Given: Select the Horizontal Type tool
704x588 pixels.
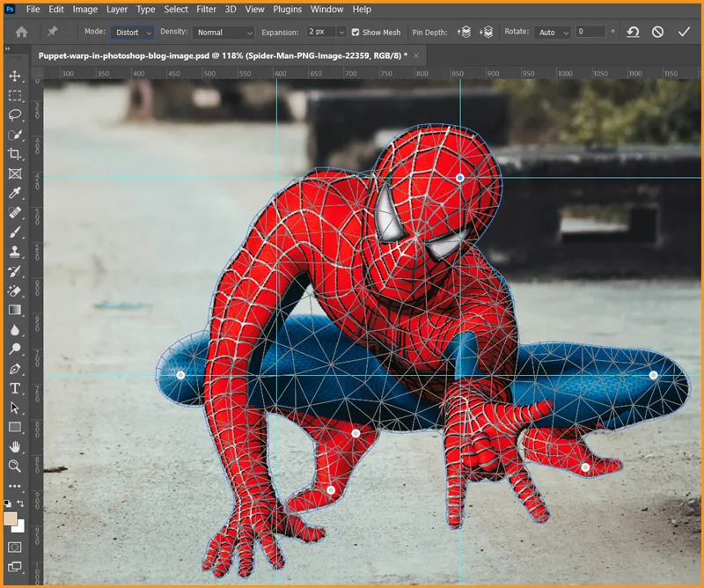Looking at the screenshot, I should click(15, 388).
